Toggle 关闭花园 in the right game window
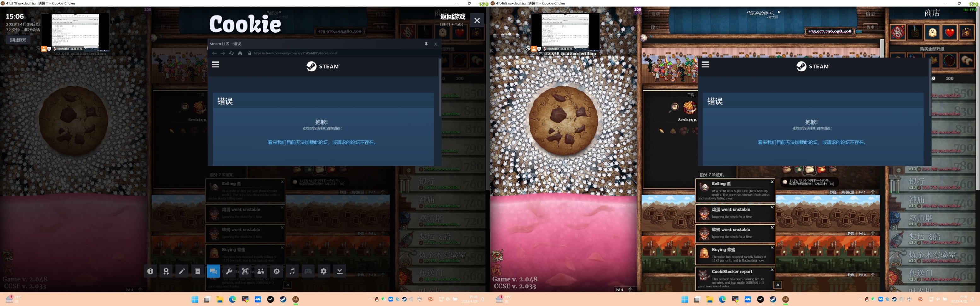 coord(847,192)
